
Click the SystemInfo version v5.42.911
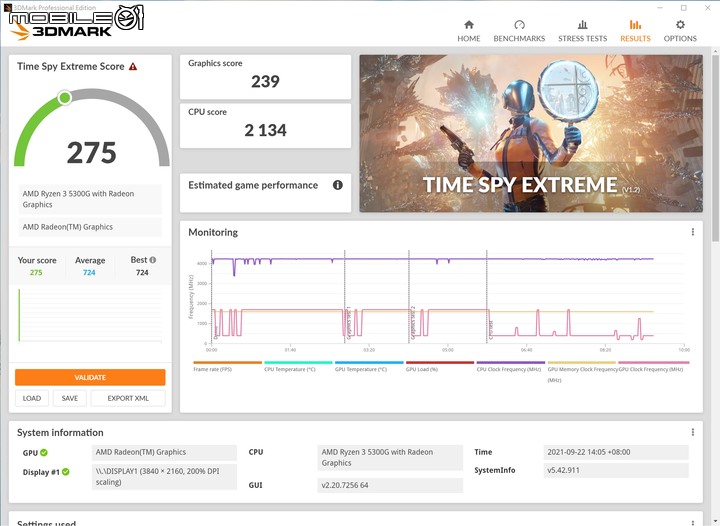pyautogui.click(x=616, y=470)
